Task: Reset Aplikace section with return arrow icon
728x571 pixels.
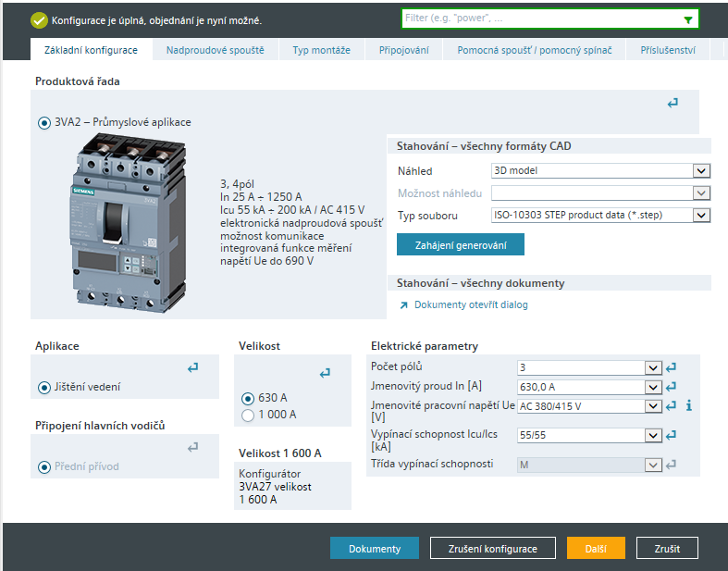Action: (192, 367)
